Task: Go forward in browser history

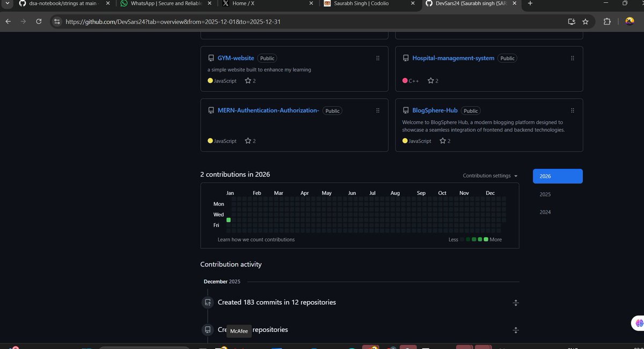Action: (x=23, y=21)
